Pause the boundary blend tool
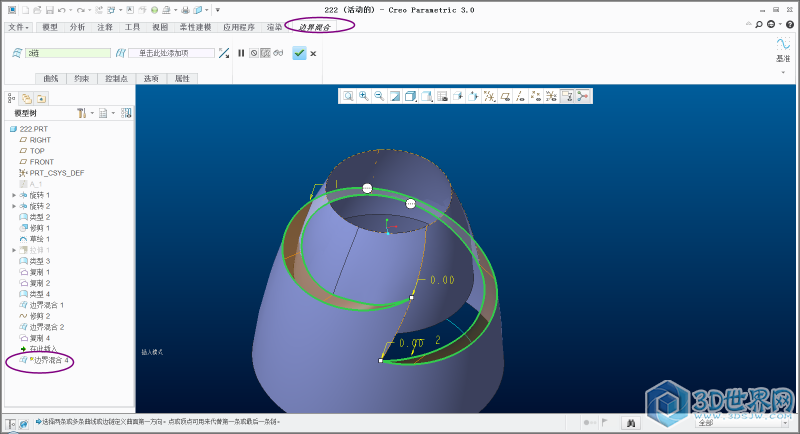Screen dimensions: 800x434 pyautogui.click(x=241, y=53)
